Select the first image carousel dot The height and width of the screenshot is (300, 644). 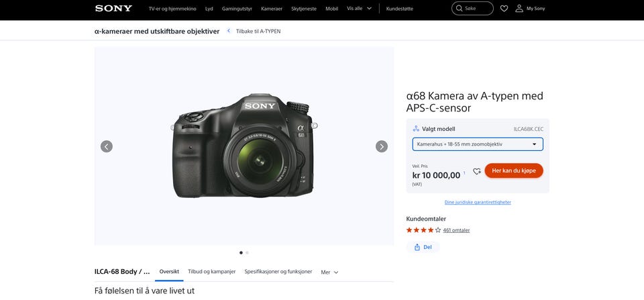(x=241, y=253)
